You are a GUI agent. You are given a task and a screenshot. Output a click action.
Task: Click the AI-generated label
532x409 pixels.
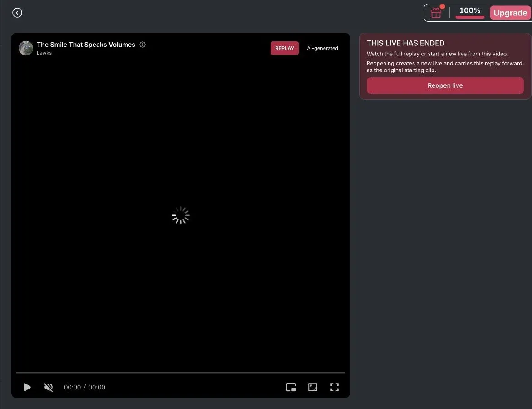click(x=322, y=48)
